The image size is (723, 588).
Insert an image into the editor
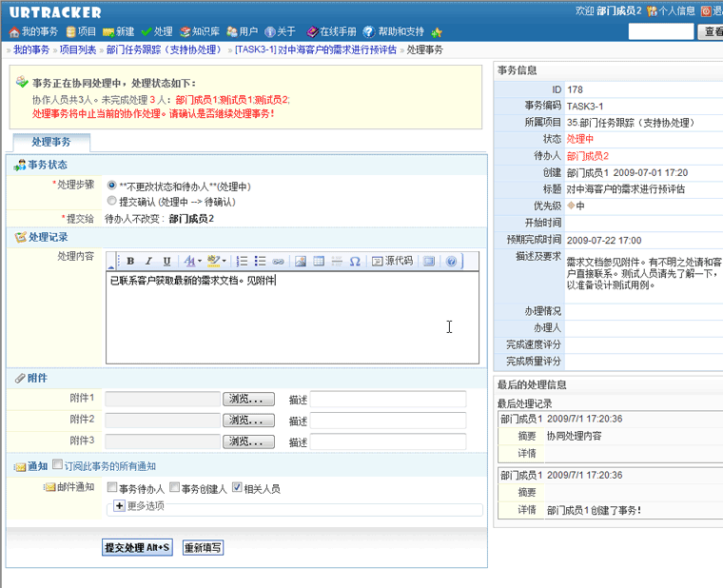(301, 261)
